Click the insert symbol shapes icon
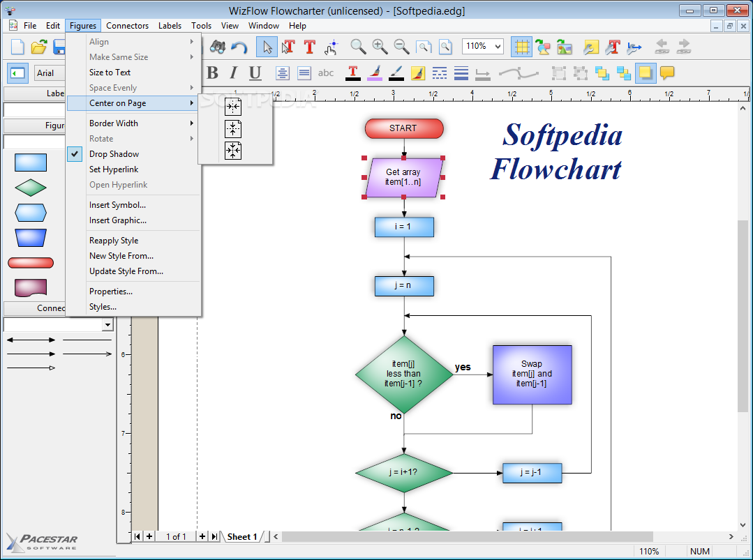This screenshot has height=560, width=753. [543, 47]
